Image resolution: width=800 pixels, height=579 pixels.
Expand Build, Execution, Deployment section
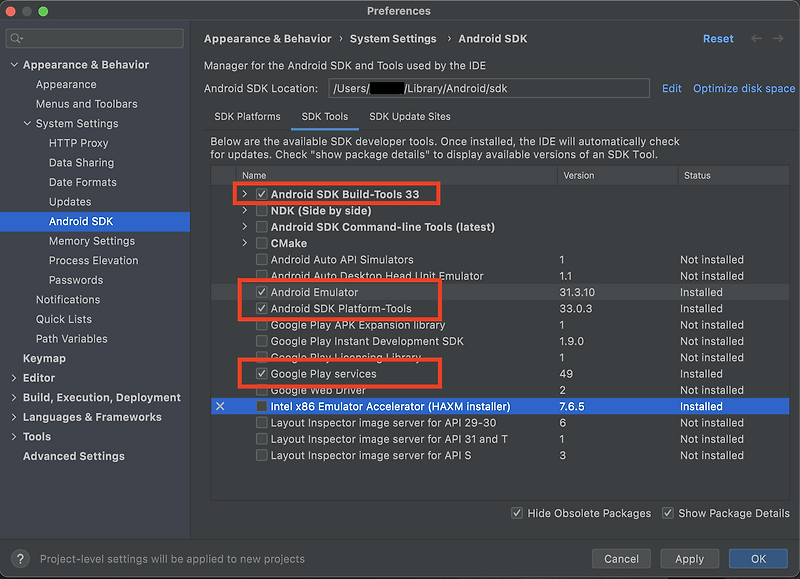[x=14, y=397]
